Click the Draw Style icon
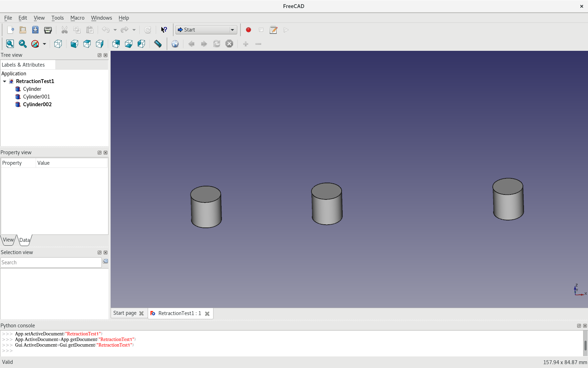The height and width of the screenshot is (368, 588). [35, 44]
